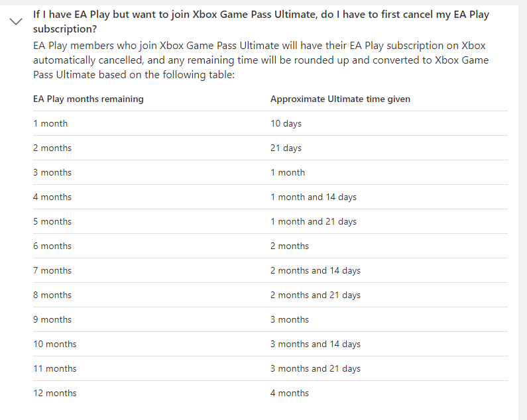The image size is (527, 420).
Task: Select the "3 months and 14 days" cell
Action: pos(315,344)
